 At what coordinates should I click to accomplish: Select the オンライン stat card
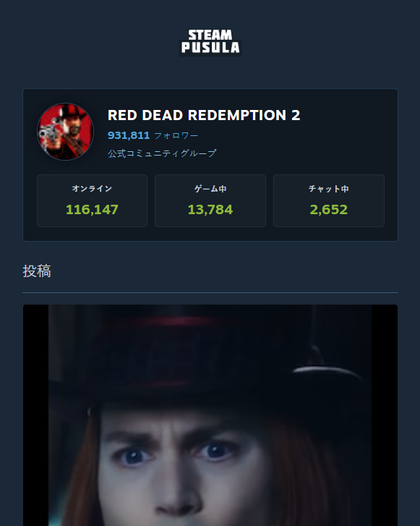coord(93,200)
